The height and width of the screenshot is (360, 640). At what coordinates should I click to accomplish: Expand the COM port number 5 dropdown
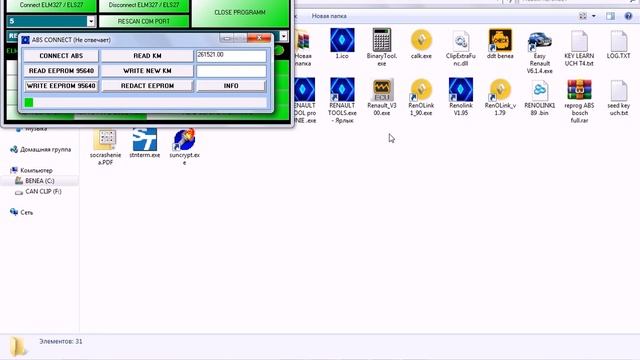[91, 21]
